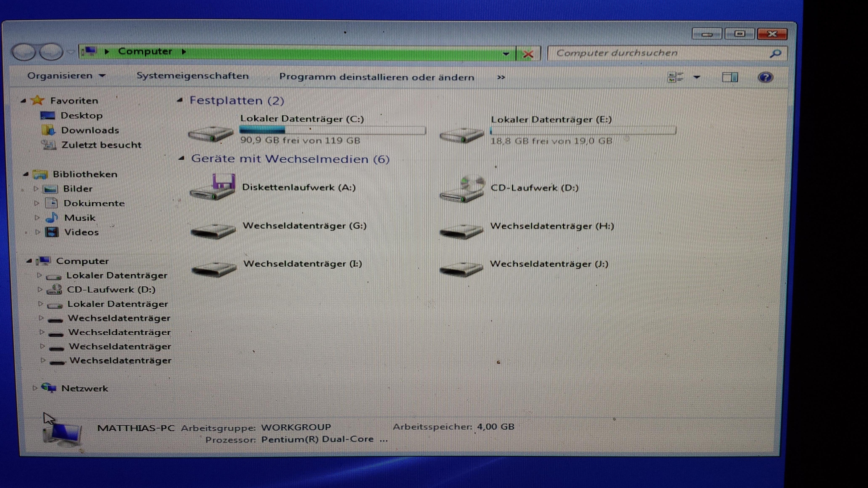Expand the Netzwerk tree node
The height and width of the screenshot is (488, 868).
pos(34,388)
